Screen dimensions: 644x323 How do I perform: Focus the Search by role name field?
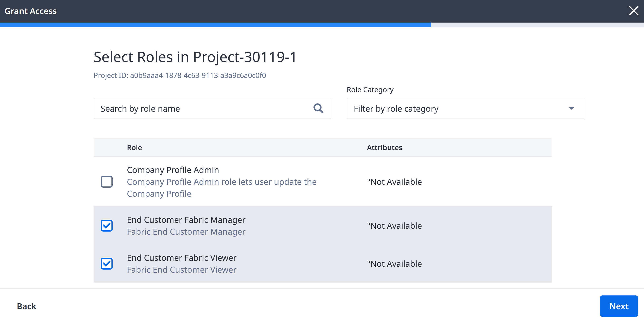212,108
